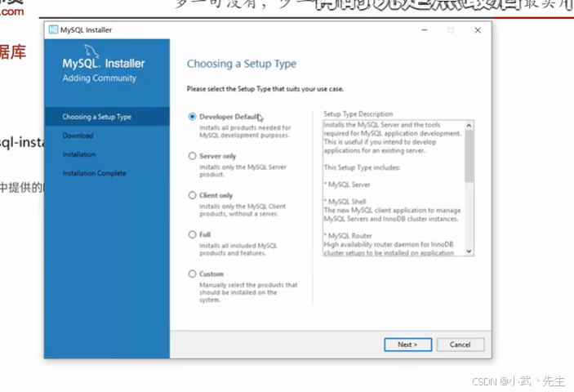
Task: Click the 'Choosing a Setup Type' heading
Action: click(242, 64)
